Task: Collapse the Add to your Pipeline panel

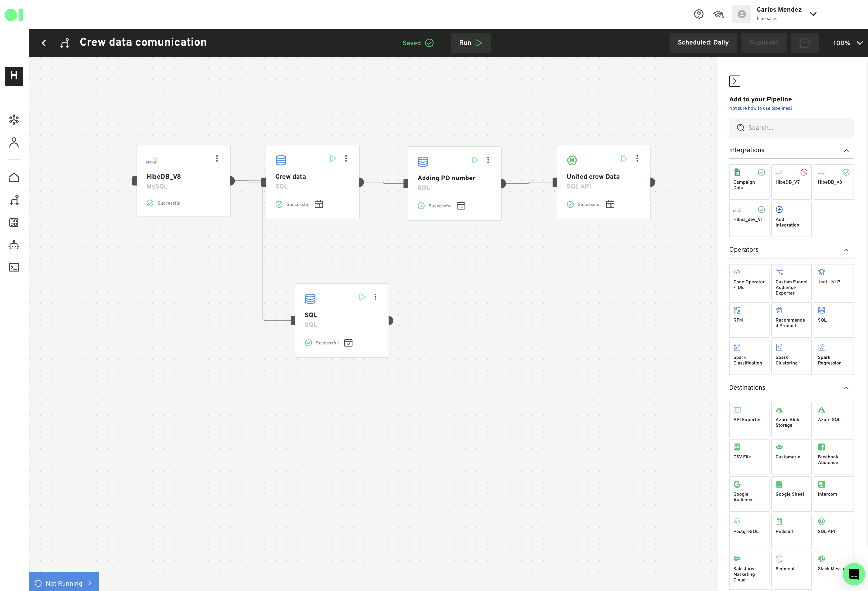Action: (x=734, y=81)
